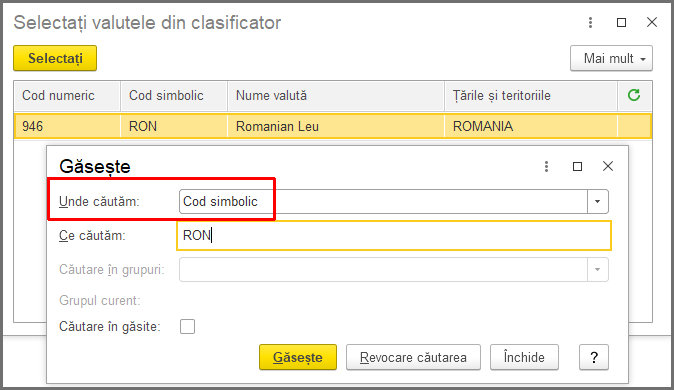Click the Ce căutăm input field with RON
Image resolution: width=674 pixels, height=390 pixels.
[394, 236]
